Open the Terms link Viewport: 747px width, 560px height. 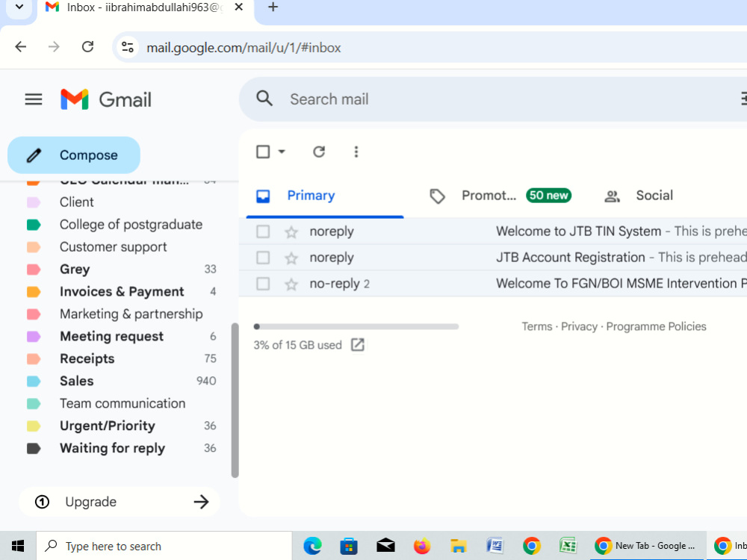point(537,327)
